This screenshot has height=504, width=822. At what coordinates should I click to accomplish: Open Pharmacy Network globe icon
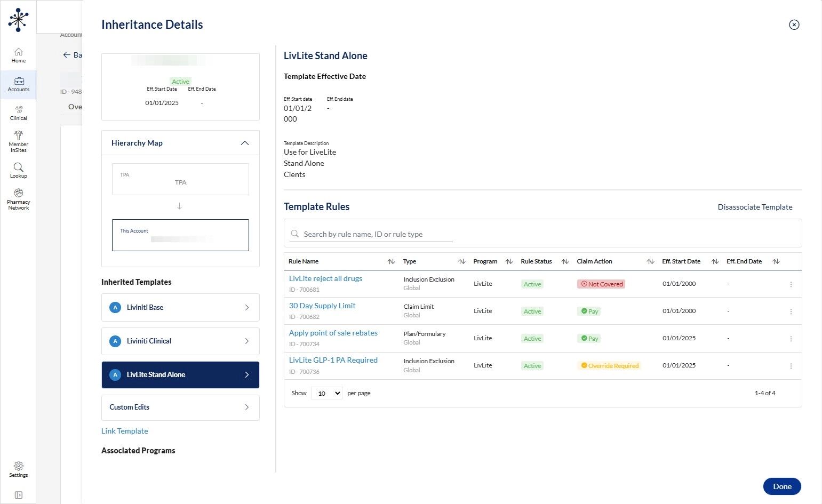18,193
